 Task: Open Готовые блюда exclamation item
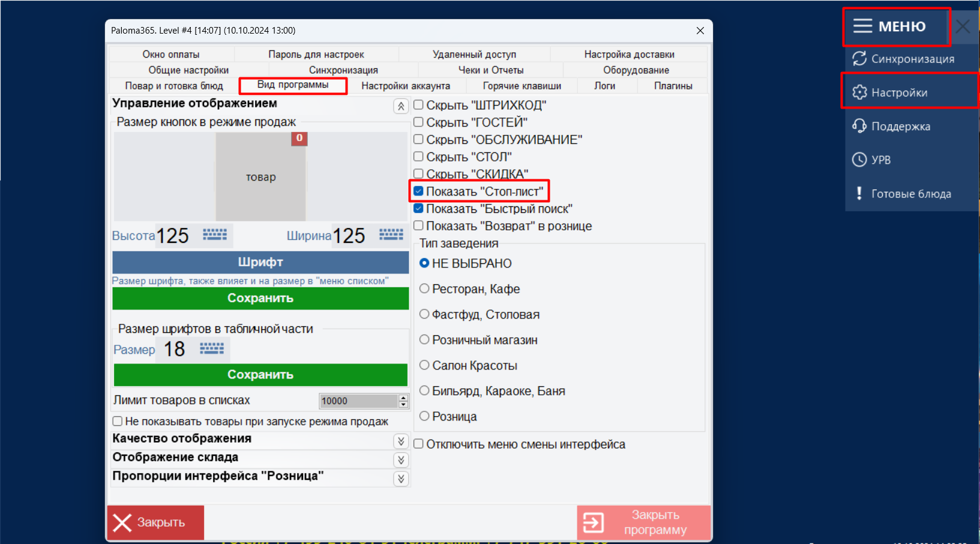coord(859,194)
